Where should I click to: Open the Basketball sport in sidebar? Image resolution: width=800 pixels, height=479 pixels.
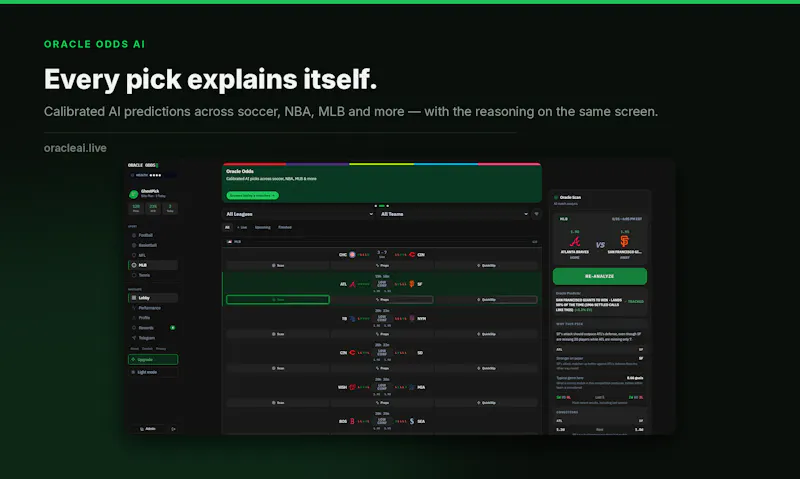click(x=153, y=245)
